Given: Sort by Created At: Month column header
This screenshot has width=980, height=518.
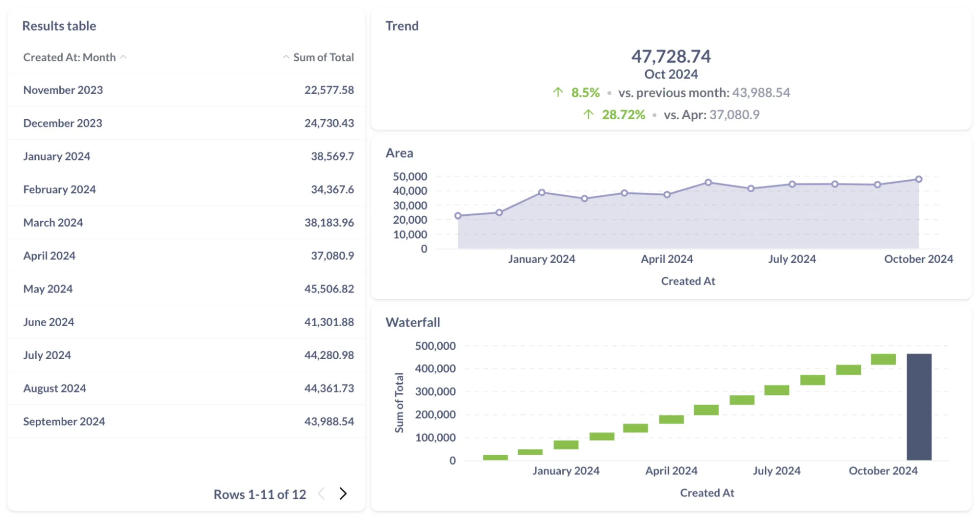Looking at the screenshot, I should (70, 57).
